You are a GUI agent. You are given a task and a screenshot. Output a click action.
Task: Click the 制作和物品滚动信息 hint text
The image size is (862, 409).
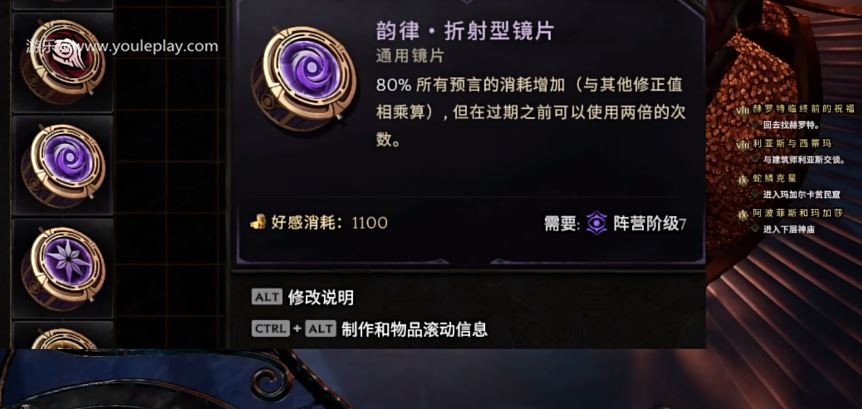[414, 329]
